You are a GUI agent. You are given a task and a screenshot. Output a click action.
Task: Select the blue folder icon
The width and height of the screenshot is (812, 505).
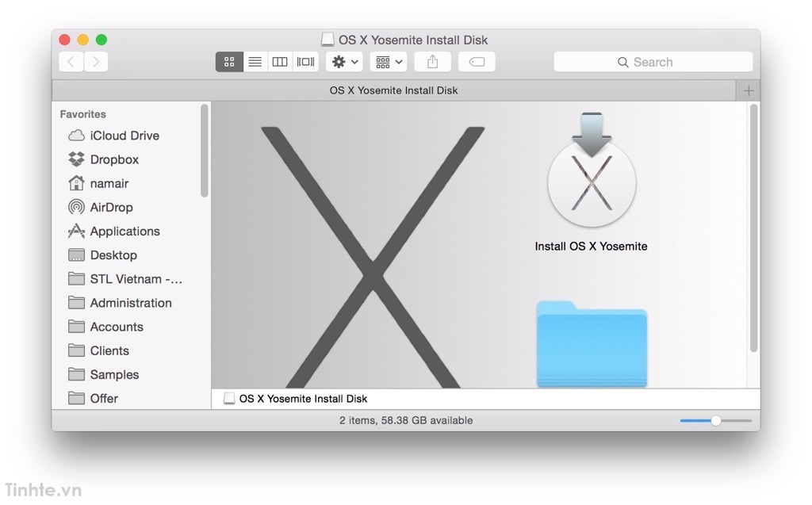pos(592,344)
